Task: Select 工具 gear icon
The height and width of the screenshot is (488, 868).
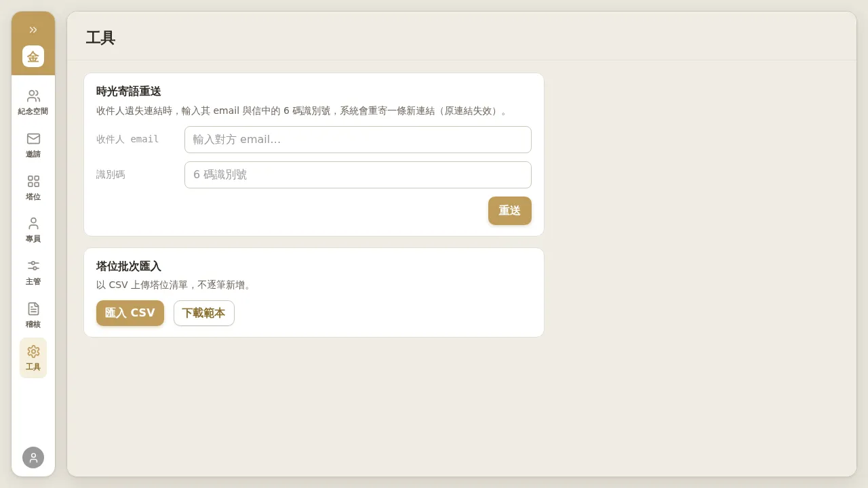Action: [x=33, y=351]
